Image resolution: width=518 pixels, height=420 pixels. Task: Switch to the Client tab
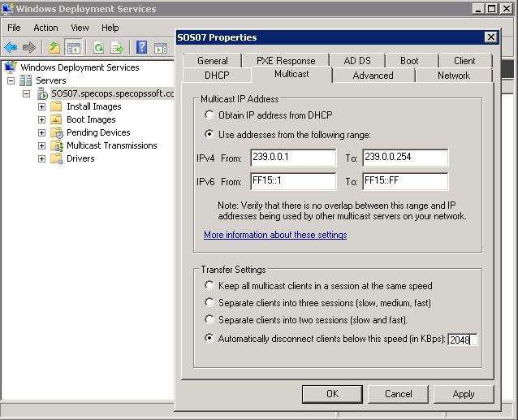(x=464, y=61)
